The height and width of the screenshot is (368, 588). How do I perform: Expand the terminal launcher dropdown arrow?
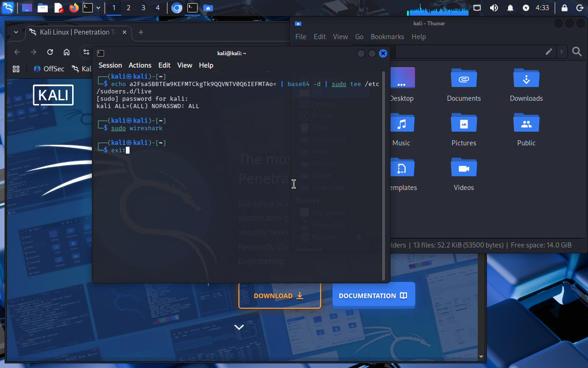(98, 8)
